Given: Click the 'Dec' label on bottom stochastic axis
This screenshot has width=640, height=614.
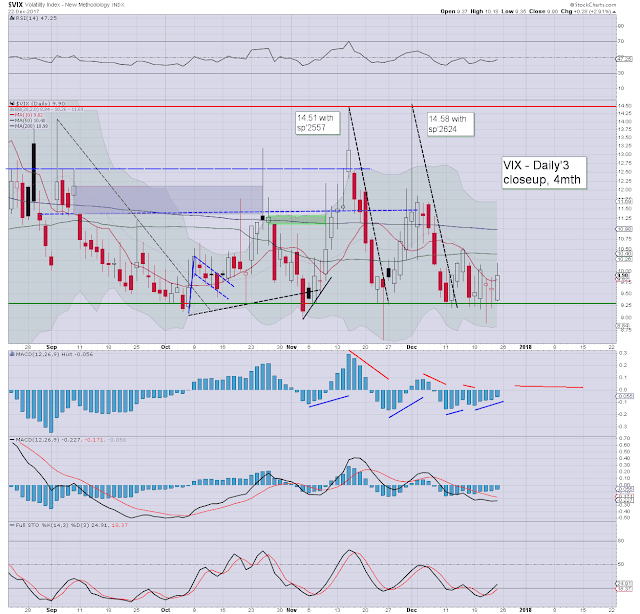Looking at the screenshot, I should coord(411,610).
